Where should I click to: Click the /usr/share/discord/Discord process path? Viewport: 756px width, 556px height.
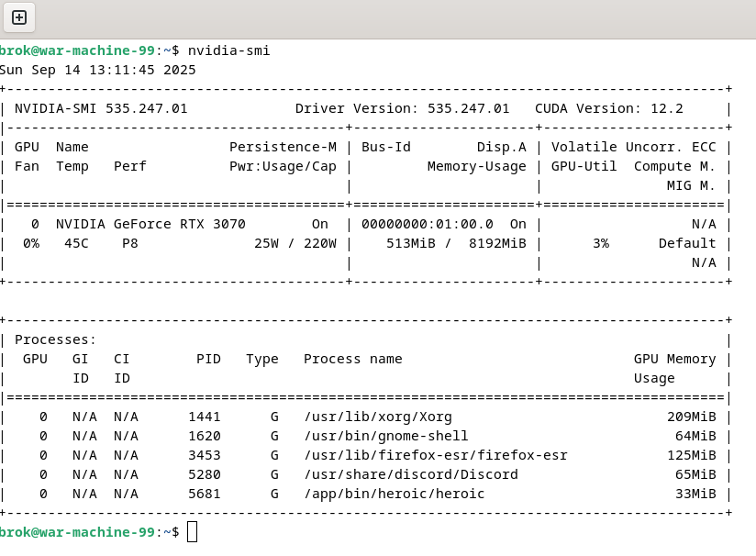[x=410, y=474]
